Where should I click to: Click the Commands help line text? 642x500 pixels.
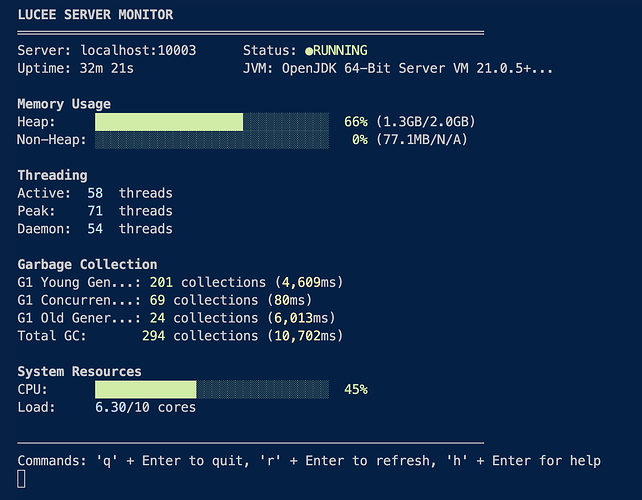click(310, 461)
